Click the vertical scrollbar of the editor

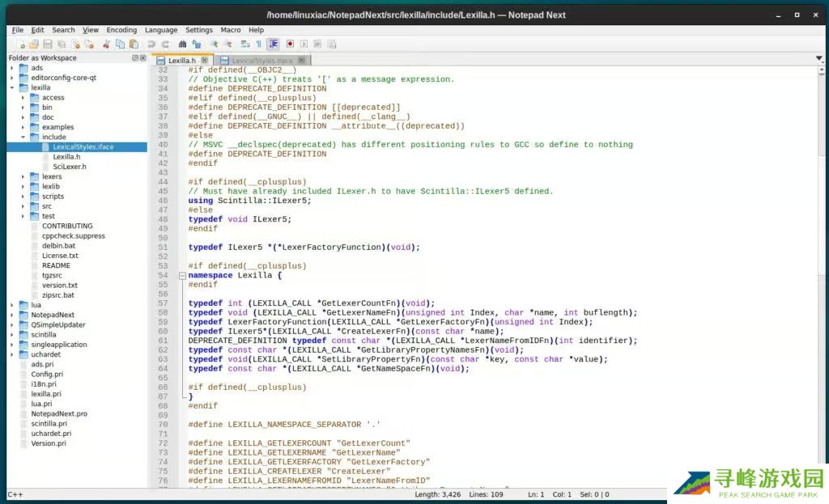point(823,243)
